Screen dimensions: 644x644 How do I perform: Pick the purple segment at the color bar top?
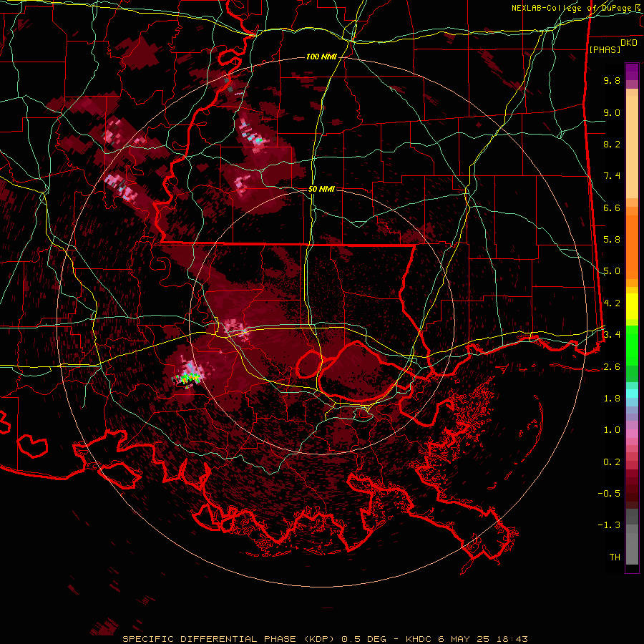click(x=632, y=72)
